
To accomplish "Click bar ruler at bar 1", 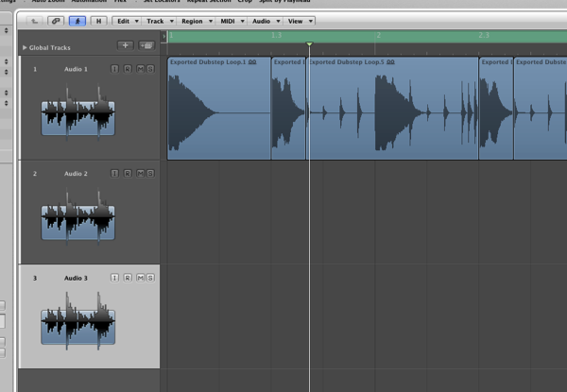I will (x=171, y=35).
